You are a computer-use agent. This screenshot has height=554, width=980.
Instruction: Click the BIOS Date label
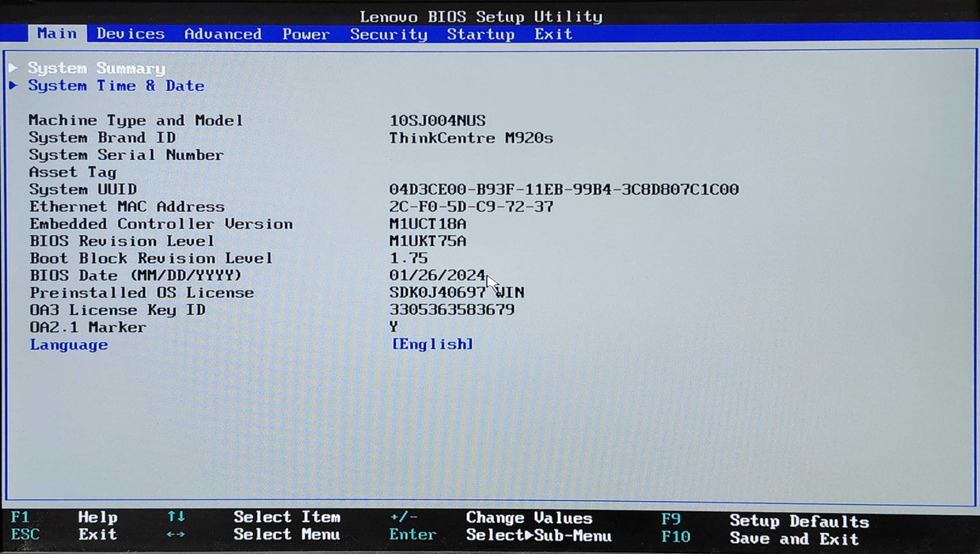pos(136,276)
